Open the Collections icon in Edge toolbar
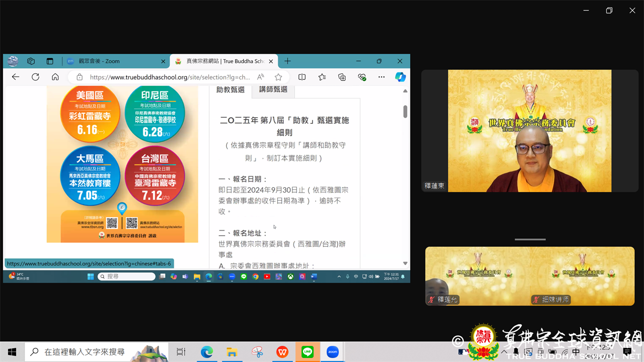This screenshot has width=644, height=362. (x=342, y=77)
